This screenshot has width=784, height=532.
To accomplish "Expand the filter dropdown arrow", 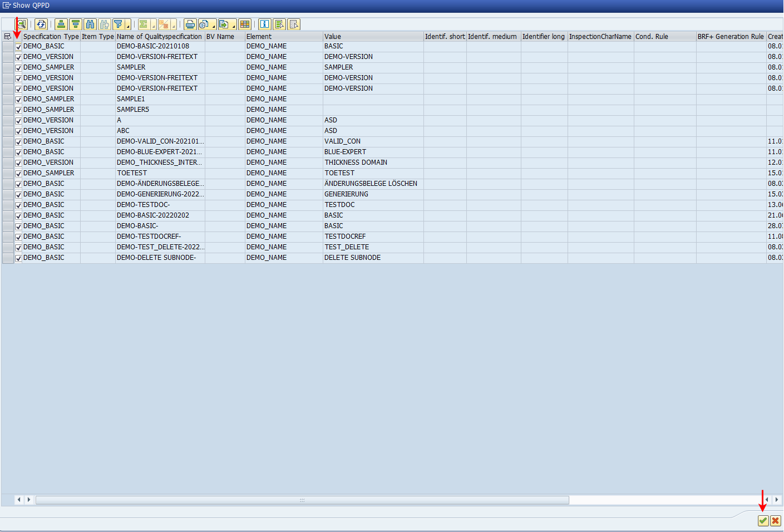I will (128, 26).
